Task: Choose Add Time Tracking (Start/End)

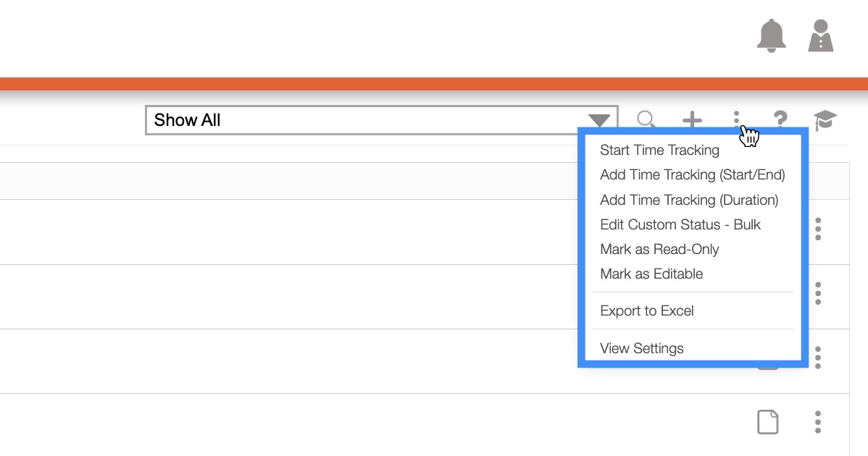Action: click(692, 174)
